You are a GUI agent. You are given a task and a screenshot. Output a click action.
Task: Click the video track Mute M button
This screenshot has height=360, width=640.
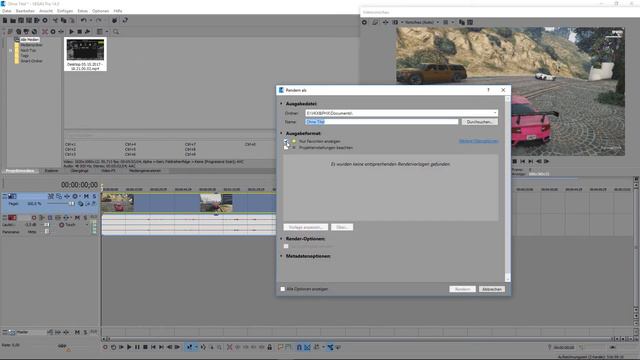86,196
